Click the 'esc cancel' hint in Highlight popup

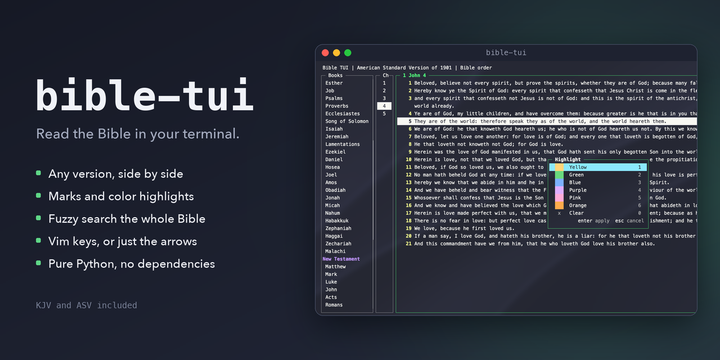click(x=630, y=221)
